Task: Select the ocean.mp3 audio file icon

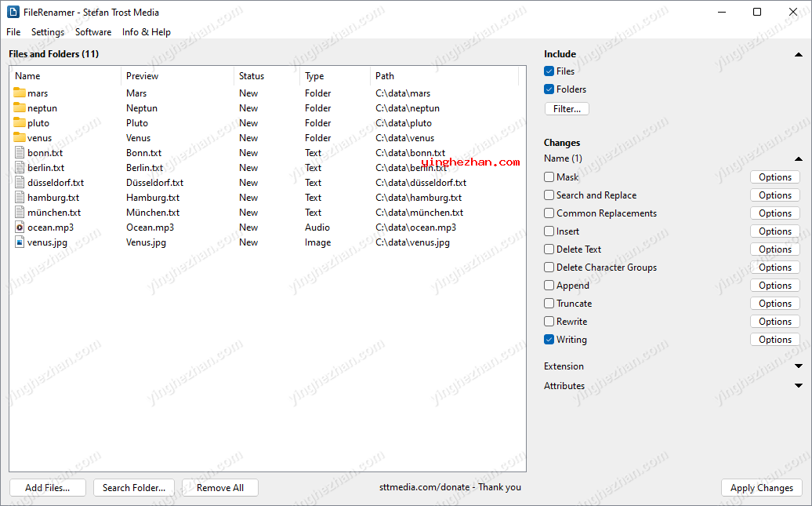Action: (20, 228)
